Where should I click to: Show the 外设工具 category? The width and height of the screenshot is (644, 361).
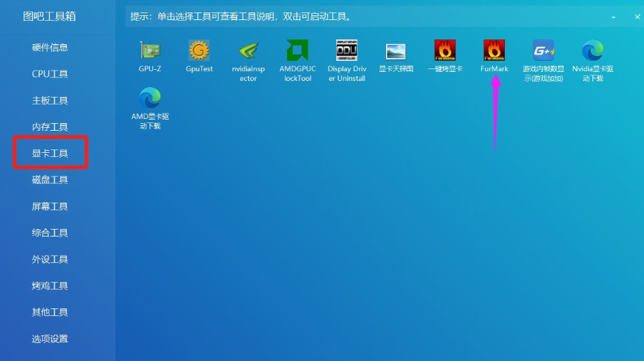pos(50,259)
